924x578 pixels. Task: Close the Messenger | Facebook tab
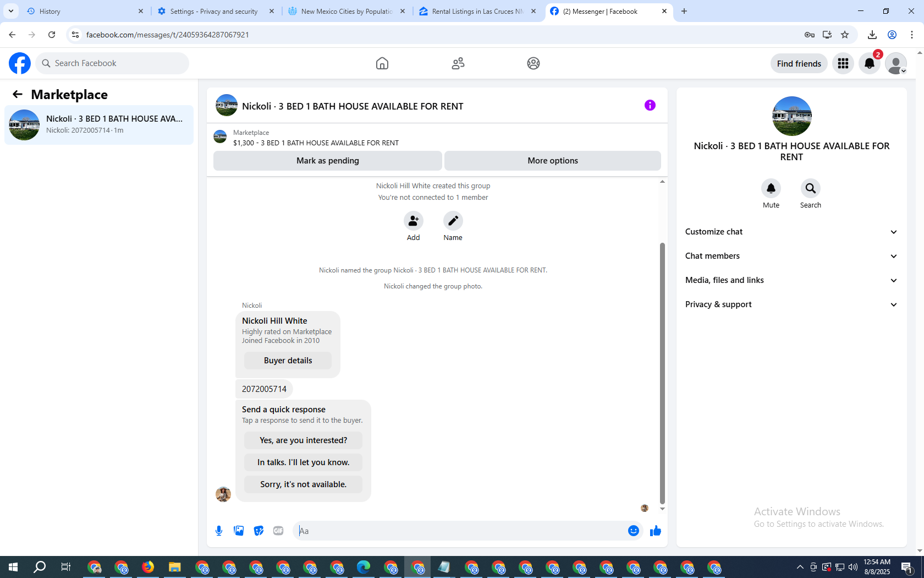click(x=664, y=11)
